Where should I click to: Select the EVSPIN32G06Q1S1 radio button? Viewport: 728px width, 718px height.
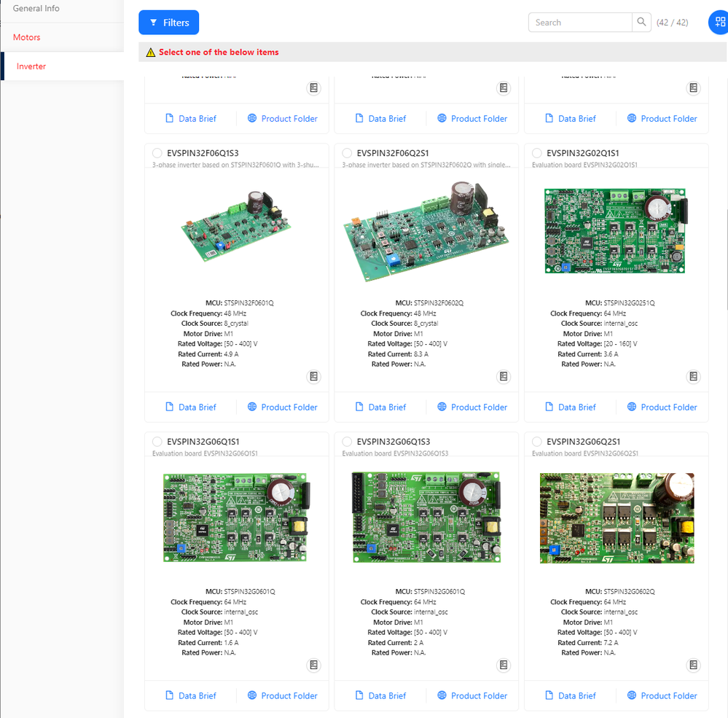click(x=157, y=442)
